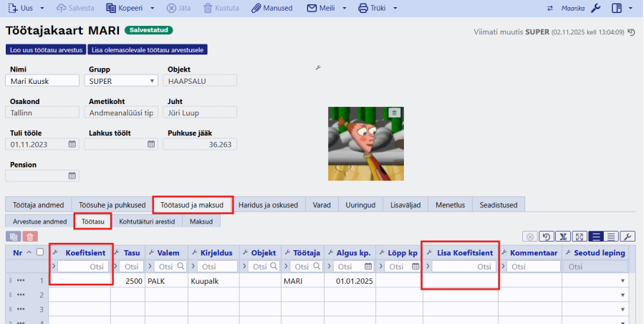The height and width of the screenshot is (324, 644).
Task: Click the Koefitsient search filter field
Action: coord(85,266)
